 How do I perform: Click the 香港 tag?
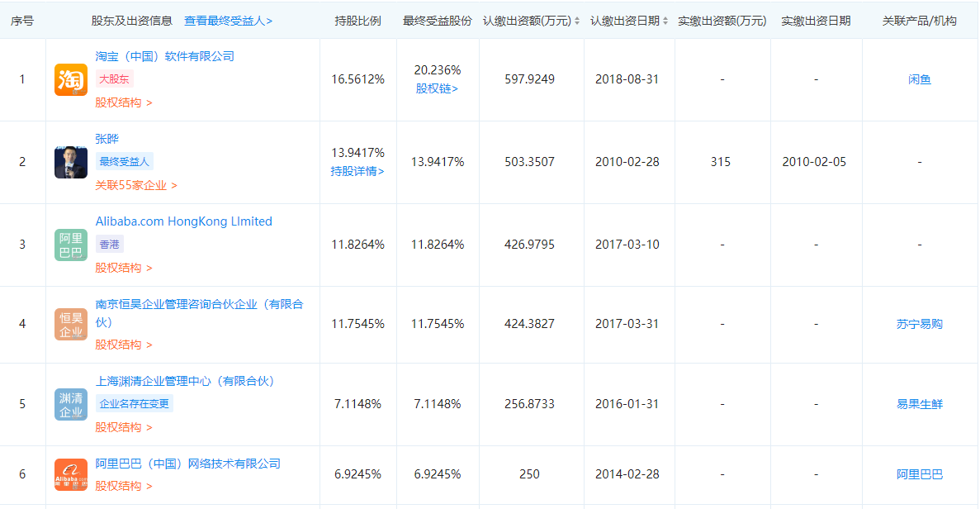coord(109,245)
